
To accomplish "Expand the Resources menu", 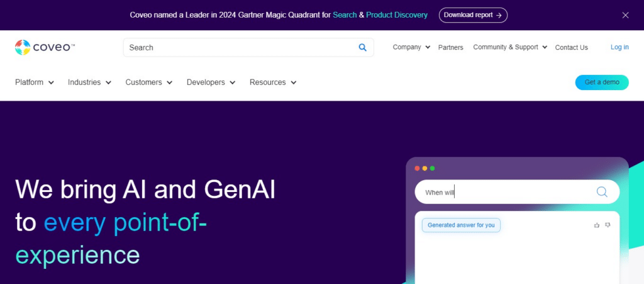I will point(273,82).
